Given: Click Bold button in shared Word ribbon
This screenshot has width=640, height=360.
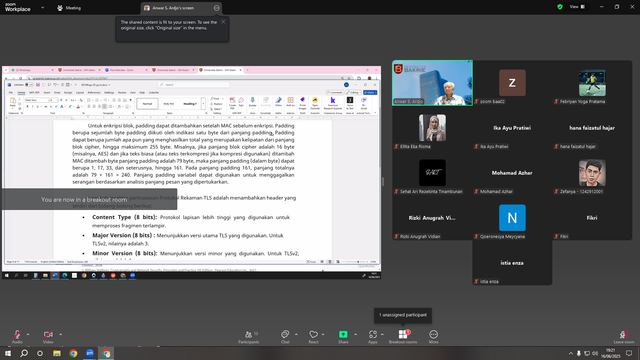Looking at the screenshot, I should click(28, 107).
